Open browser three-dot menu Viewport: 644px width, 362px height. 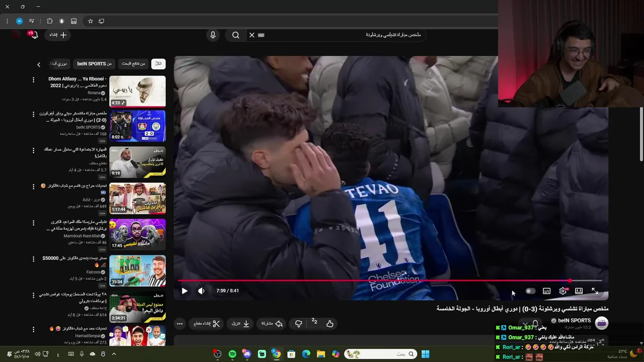(x=7, y=21)
